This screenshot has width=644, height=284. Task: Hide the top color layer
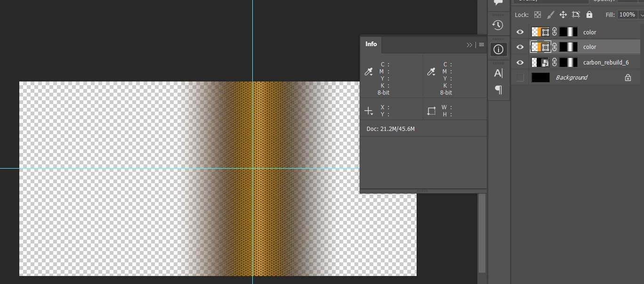(x=520, y=32)
